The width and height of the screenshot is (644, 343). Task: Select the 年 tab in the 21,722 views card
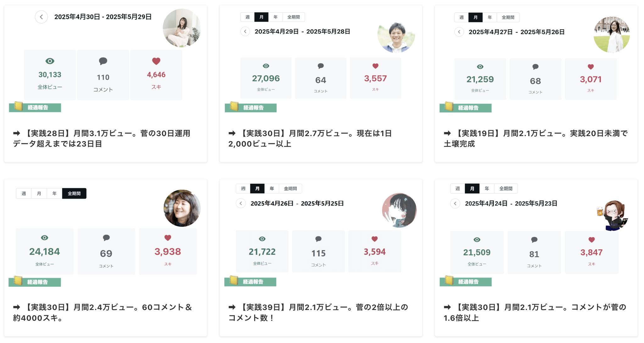(x=272, y=189)
